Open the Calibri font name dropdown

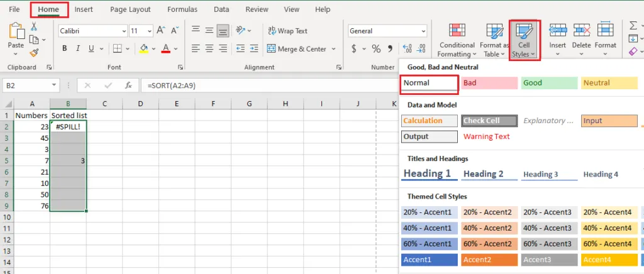coord(124,31)
